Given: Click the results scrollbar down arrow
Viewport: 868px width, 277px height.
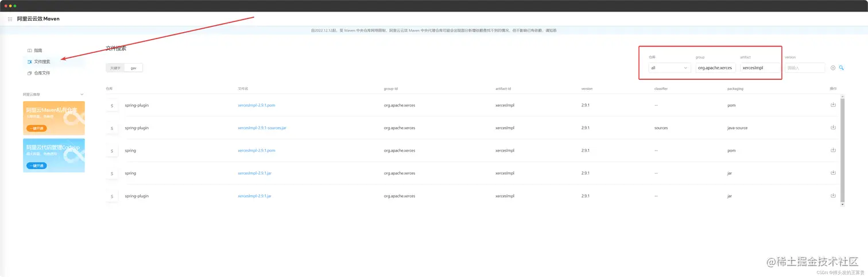Looking at the screenshot, I should (842, 204).
